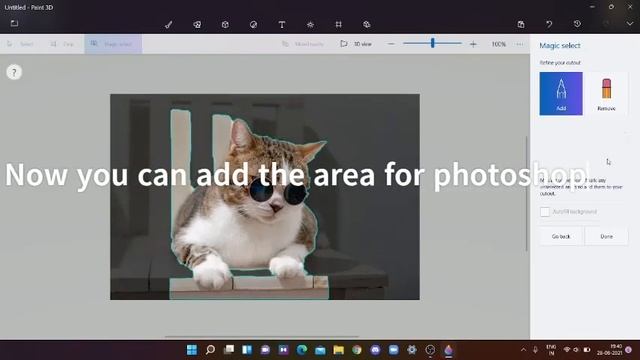Viewport: 640px width, 360px height.
Task: Zoom in with the plus button
Action: [x=473, y=44]
